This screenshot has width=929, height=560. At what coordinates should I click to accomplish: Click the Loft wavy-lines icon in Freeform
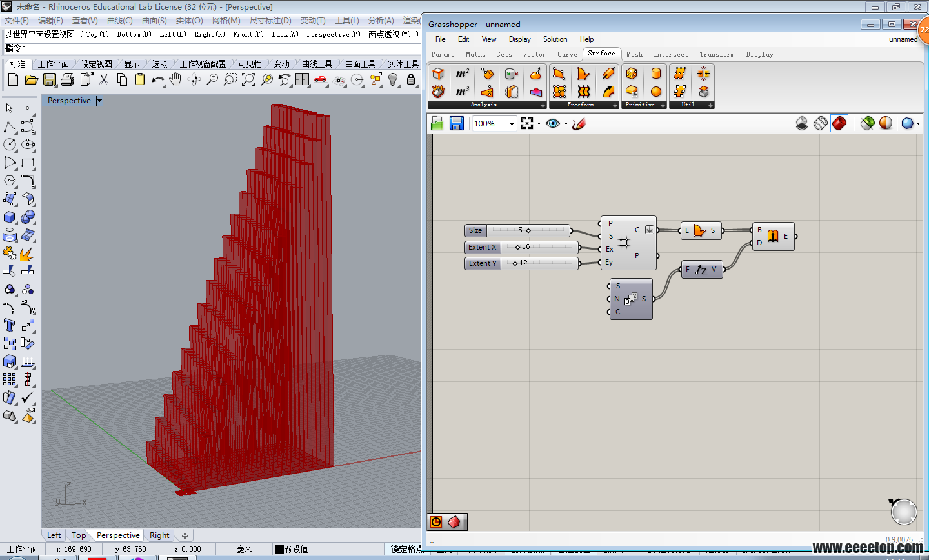click(584, 91)
